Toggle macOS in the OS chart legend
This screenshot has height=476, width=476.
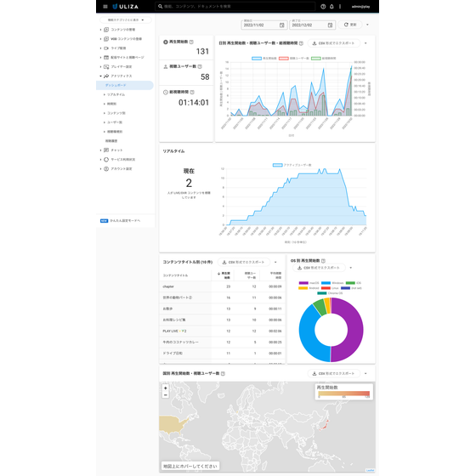(309, 283)
